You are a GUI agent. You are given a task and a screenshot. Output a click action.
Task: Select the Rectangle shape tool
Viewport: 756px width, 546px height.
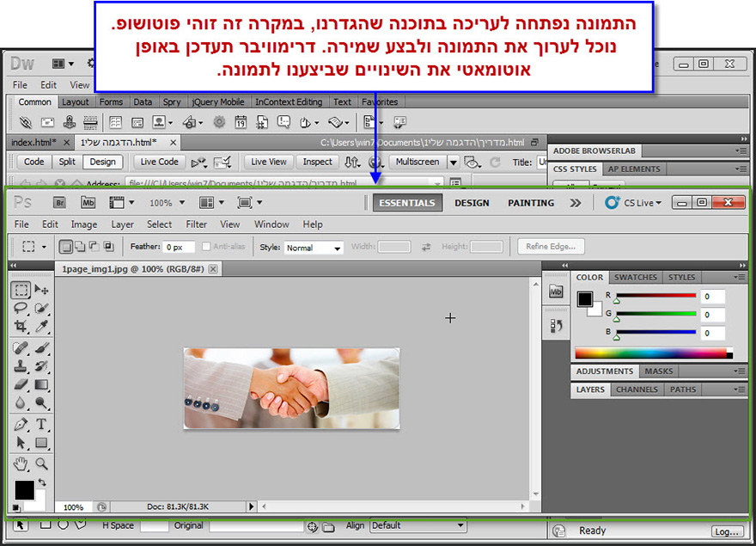pyautogui.click(x=41, y=443)
